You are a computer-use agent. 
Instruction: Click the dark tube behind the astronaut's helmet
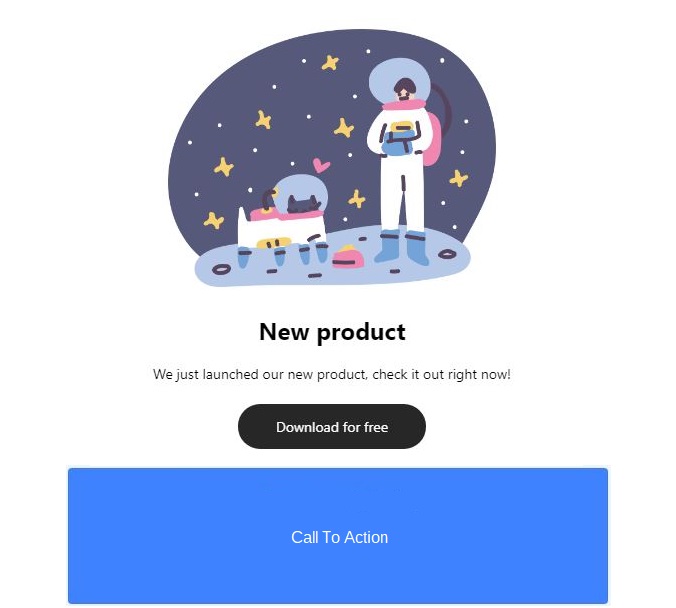(x=442, y=105)
